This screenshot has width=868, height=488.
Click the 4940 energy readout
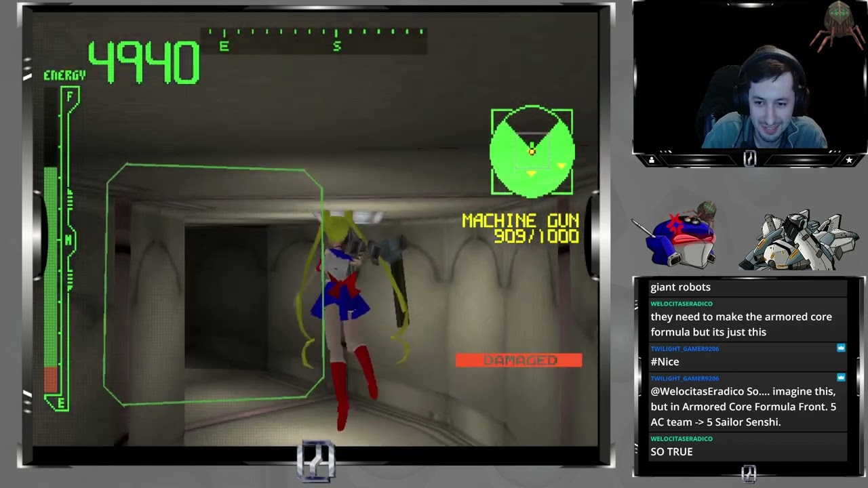click(x=144, y=62)
